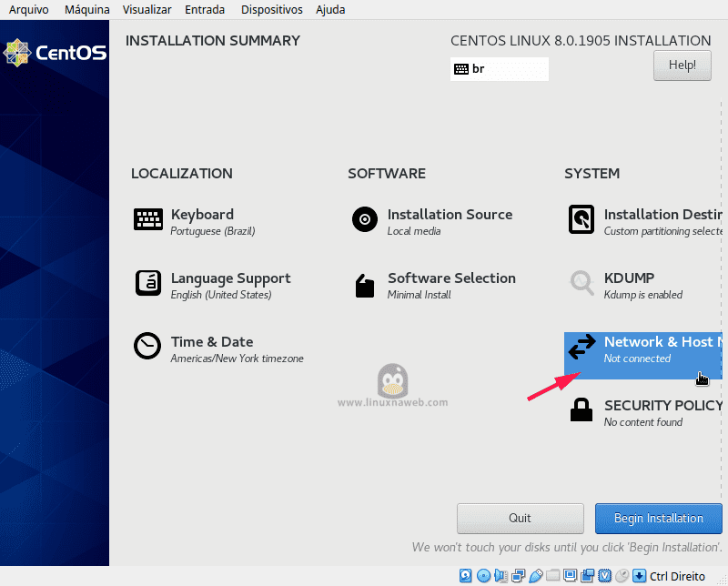
Task: Click the recording status icon
Action: pyautogui.click(x=587, y=576)
